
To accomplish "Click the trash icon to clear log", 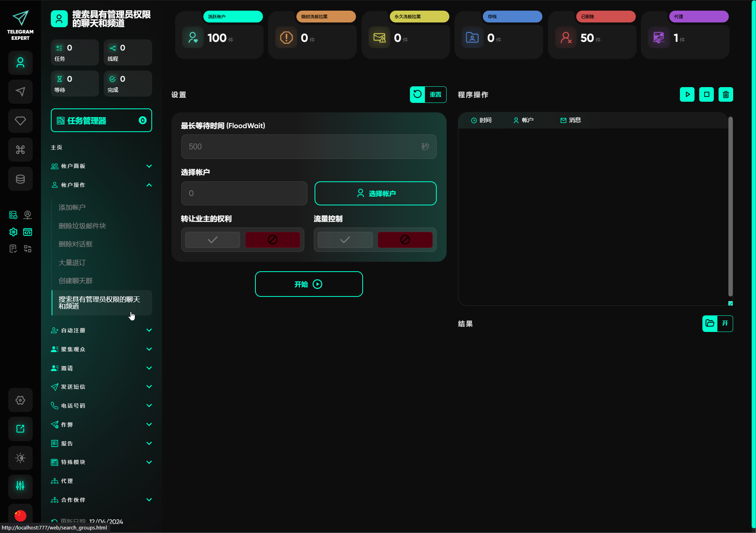I will (x=726, y=95).
